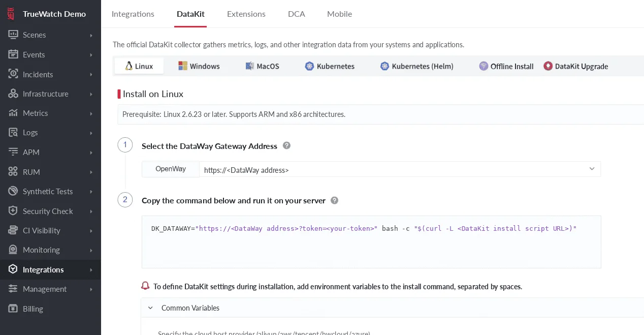Click the Logs sidebar icon
This screenshot has height=335, width=644.
point(13,132)
